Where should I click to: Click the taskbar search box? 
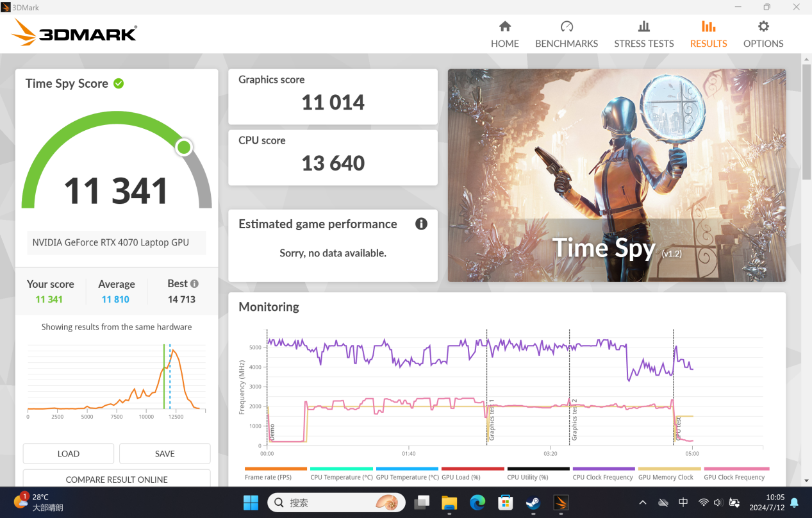pos(336,503)
